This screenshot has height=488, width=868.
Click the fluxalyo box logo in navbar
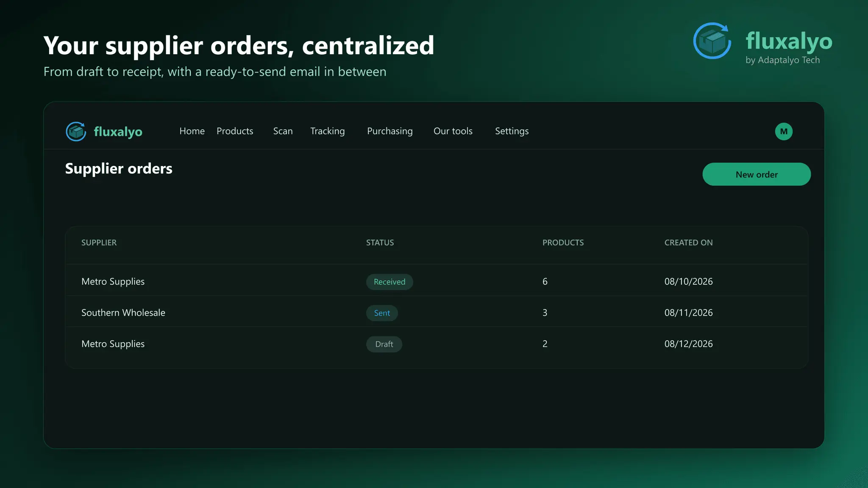coord(76,131)
